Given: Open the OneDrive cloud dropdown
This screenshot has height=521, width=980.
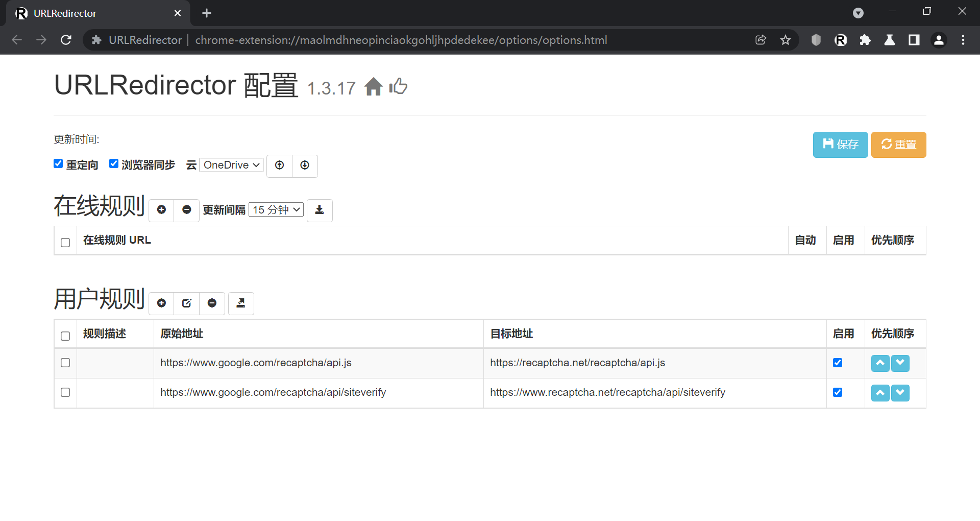Looking at the screenshot, I should [x=231, y=165].
